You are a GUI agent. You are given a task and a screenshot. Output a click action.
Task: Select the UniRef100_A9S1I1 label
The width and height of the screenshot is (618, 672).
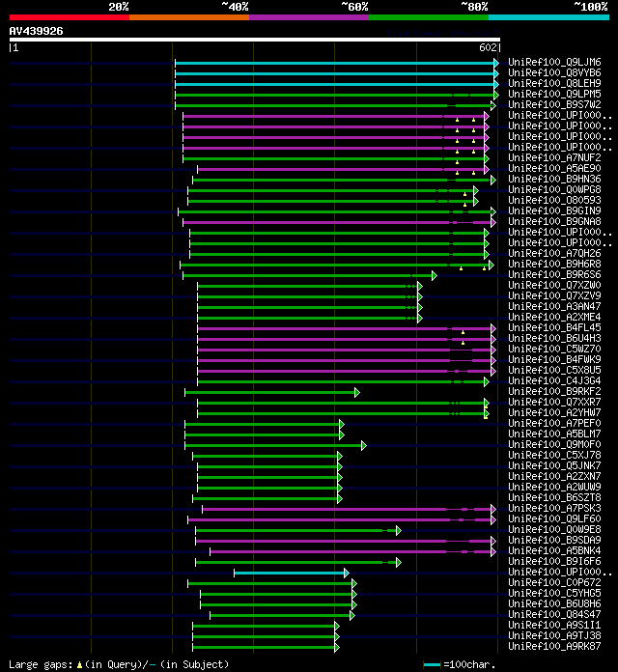(x=554, y=625)
